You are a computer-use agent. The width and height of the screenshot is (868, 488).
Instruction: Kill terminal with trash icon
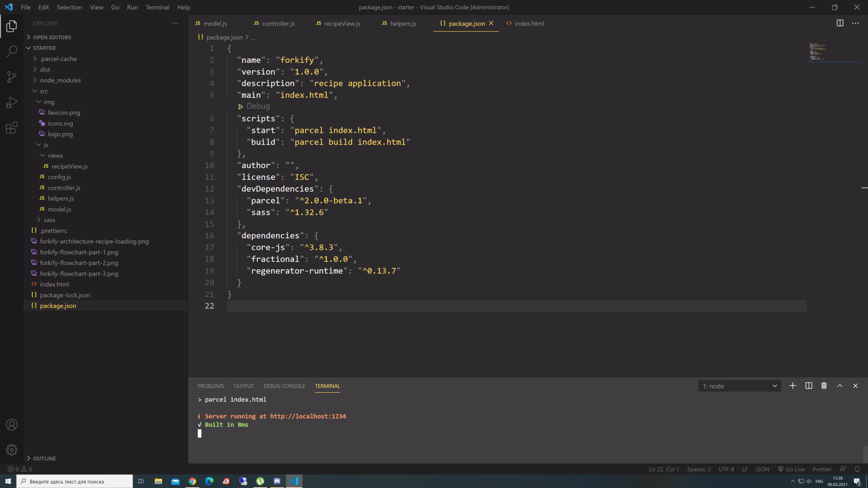[824, 386]
